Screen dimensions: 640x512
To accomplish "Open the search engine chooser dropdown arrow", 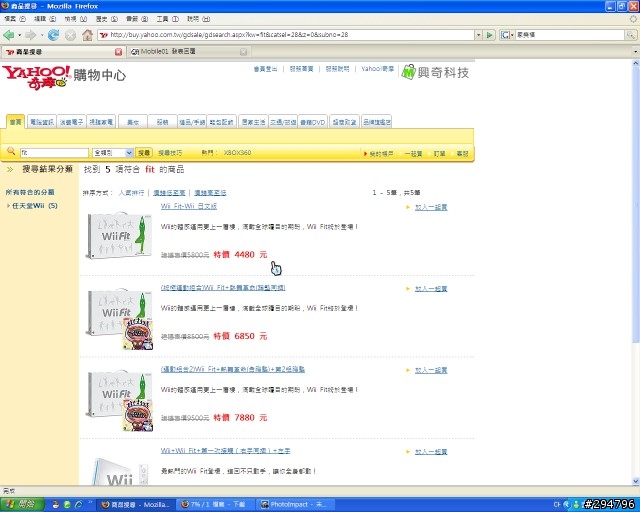I will pyautogui.click(x=512, y=35).
